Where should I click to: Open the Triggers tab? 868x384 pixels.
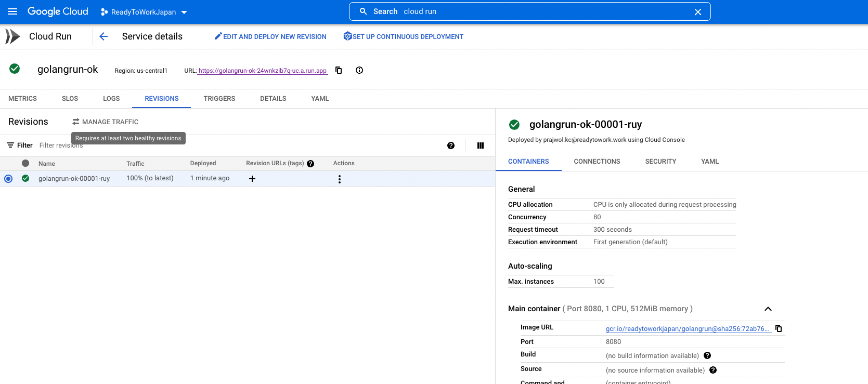coord(219,99)
